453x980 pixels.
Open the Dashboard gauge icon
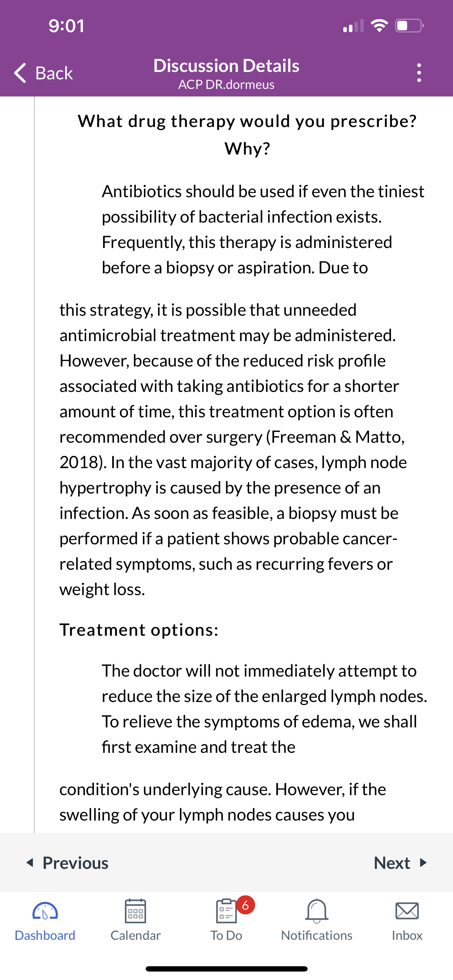coord(45,912)
